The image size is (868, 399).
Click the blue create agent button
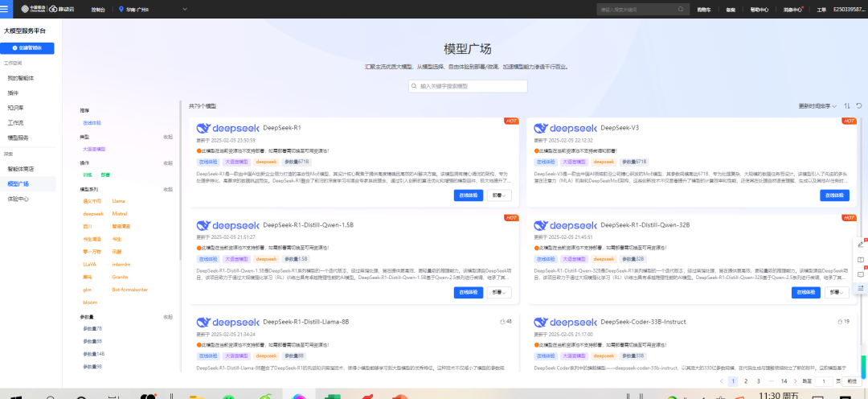[27, 48]
